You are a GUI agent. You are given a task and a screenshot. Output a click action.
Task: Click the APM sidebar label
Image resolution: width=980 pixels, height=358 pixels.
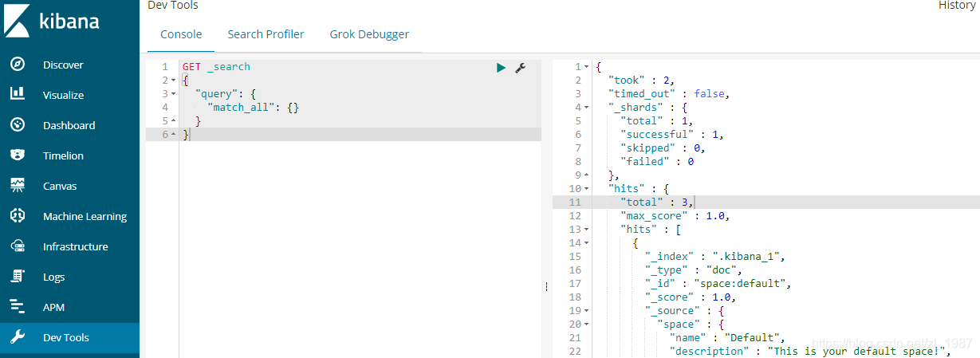[53, 307]
